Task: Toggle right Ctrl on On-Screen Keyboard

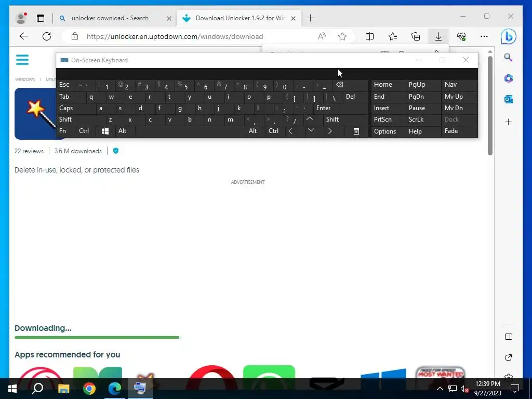Action: point(275,131)
